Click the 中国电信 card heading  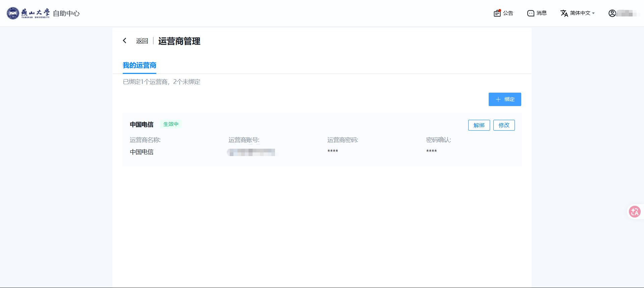142,125
